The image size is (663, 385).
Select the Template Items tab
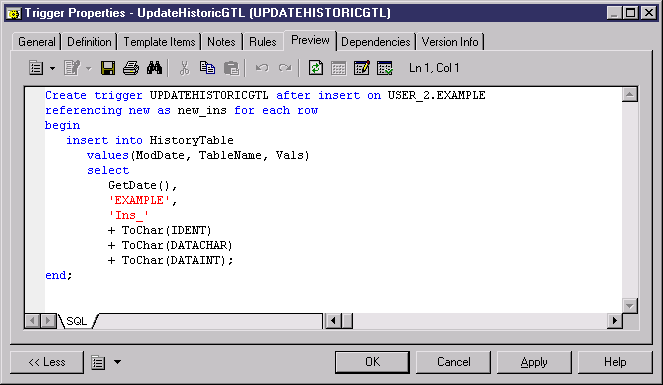(x=159, y=42)
